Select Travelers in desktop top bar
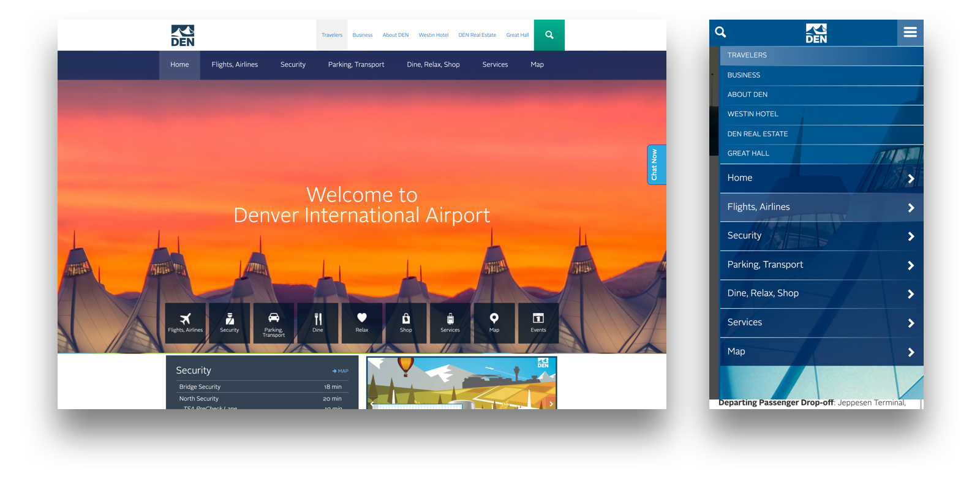980x490 pixels. tap(332, 35)
